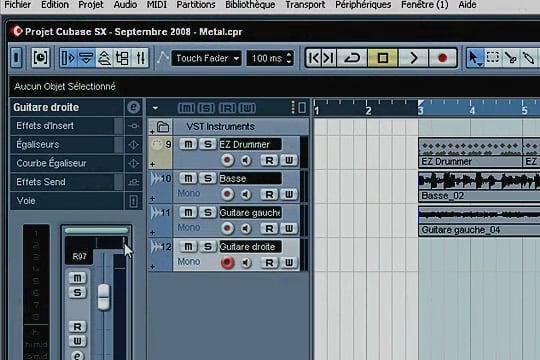Open the Pool window icon

point(123,58)
